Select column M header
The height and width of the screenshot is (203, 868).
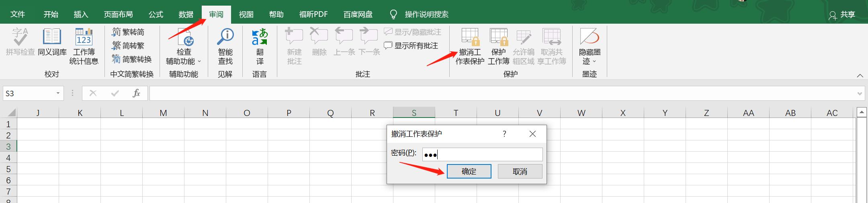[x=163, y=113]
